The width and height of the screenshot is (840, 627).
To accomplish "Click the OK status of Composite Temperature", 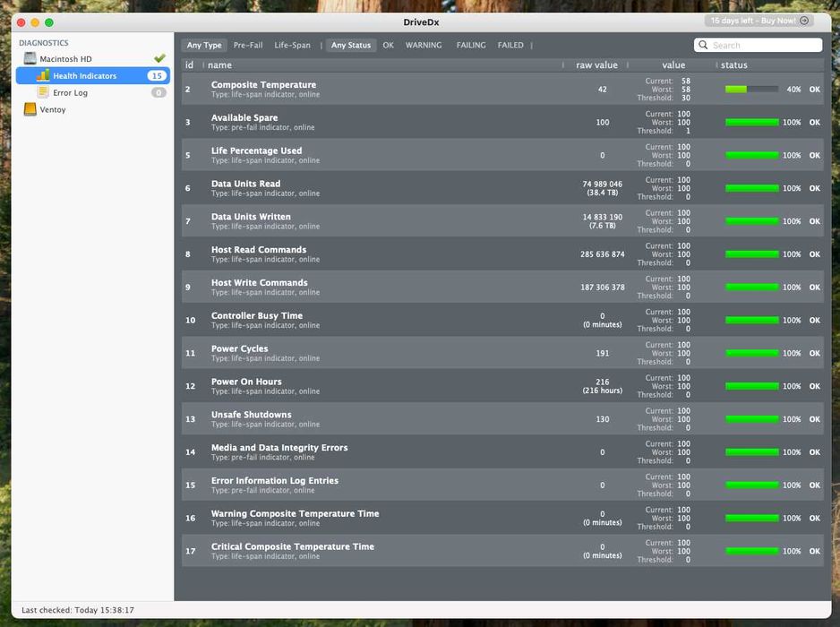I will pos(814,89).
